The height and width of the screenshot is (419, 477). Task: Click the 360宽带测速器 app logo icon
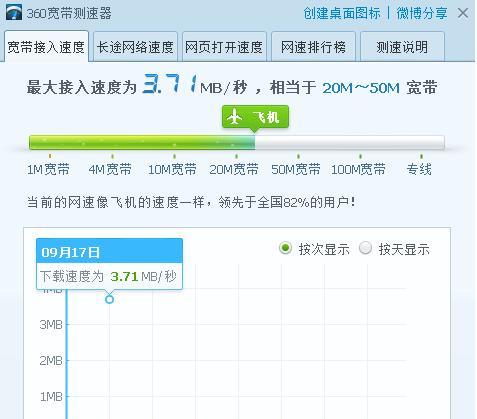click(x=14, y=12)
